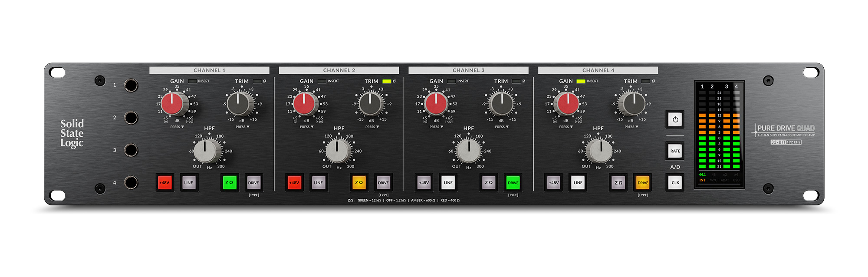Screen dimensions: 868x277
Task: Click Channel 1 red GAIN knob
Action: (173, 104)
